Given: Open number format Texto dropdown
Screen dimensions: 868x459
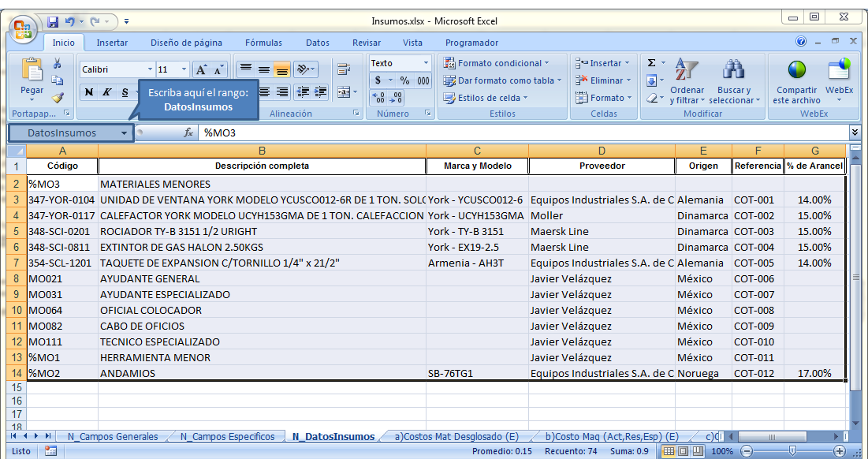Looking at the screenshot, I should coord(426,63).
